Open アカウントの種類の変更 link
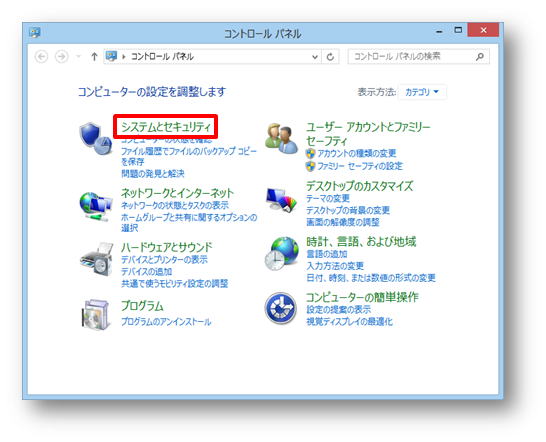The image size is (546, 442). (x=357, y=154)
